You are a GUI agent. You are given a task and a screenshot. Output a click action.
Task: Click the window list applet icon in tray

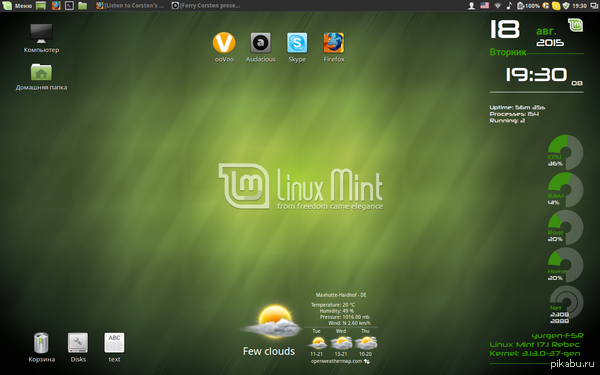pyautogui.click(x=594, y=6)
